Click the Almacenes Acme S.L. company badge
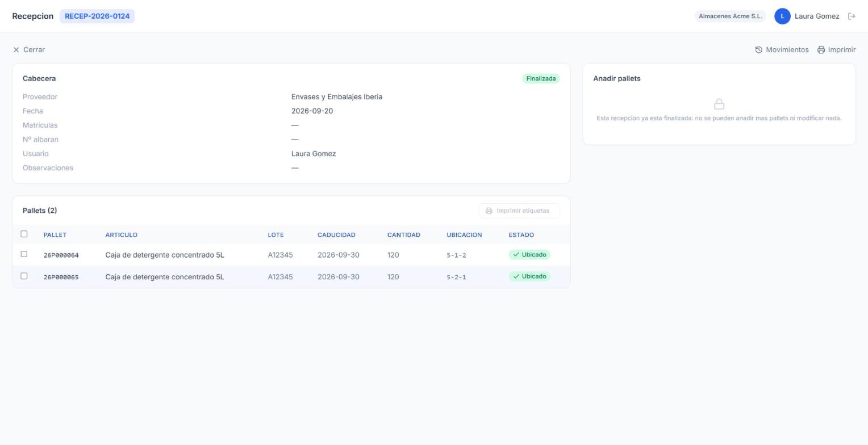 pyautogui.click(x=731, y=16)
